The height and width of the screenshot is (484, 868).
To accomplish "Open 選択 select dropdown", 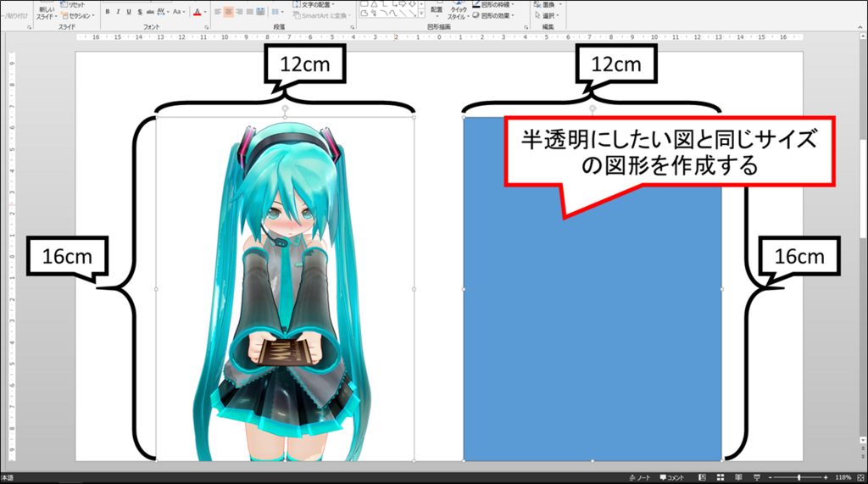I will tap(547, 15).
